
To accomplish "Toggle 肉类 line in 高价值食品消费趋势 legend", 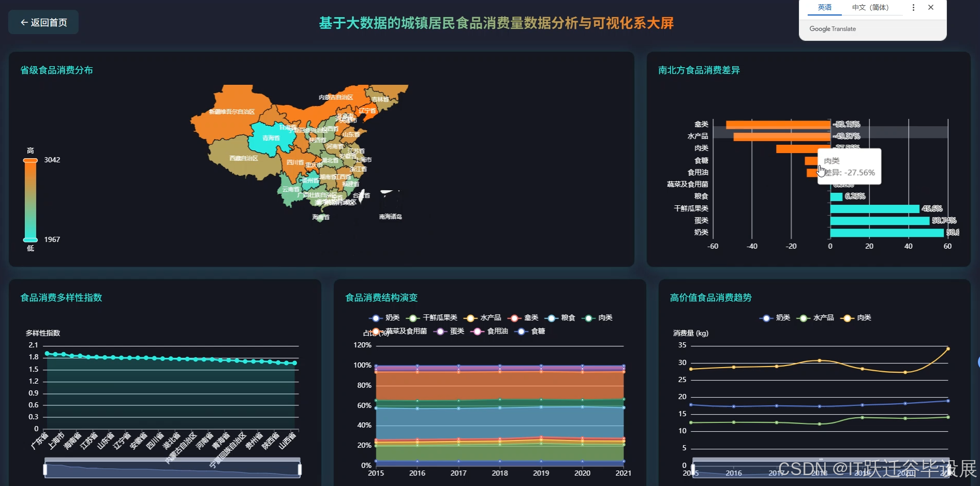I will (856, 317).
